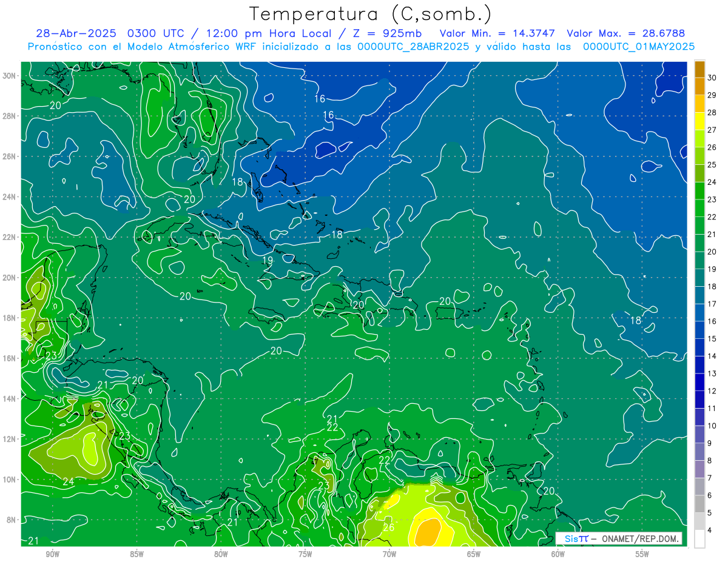Click the "65W" longitude label
The height and width of the screenshot is (562, 728).
pyautogui.click(x=474, y=555)
